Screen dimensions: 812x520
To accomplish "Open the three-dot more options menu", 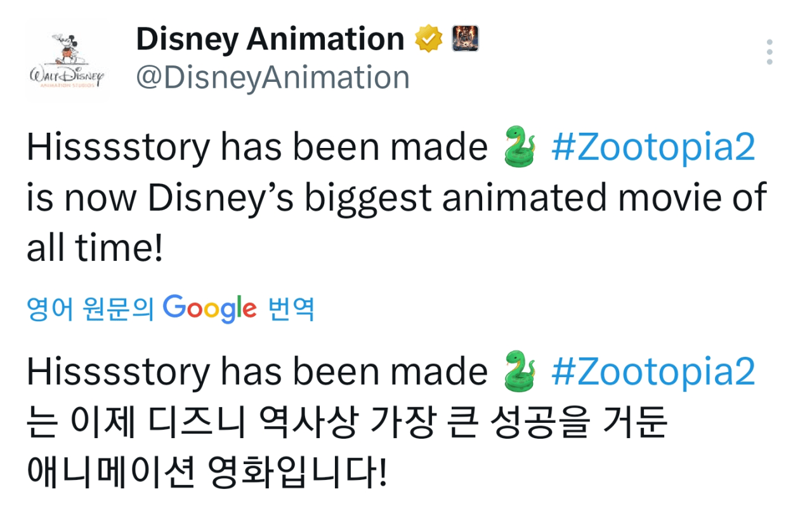I will point(769,52).
